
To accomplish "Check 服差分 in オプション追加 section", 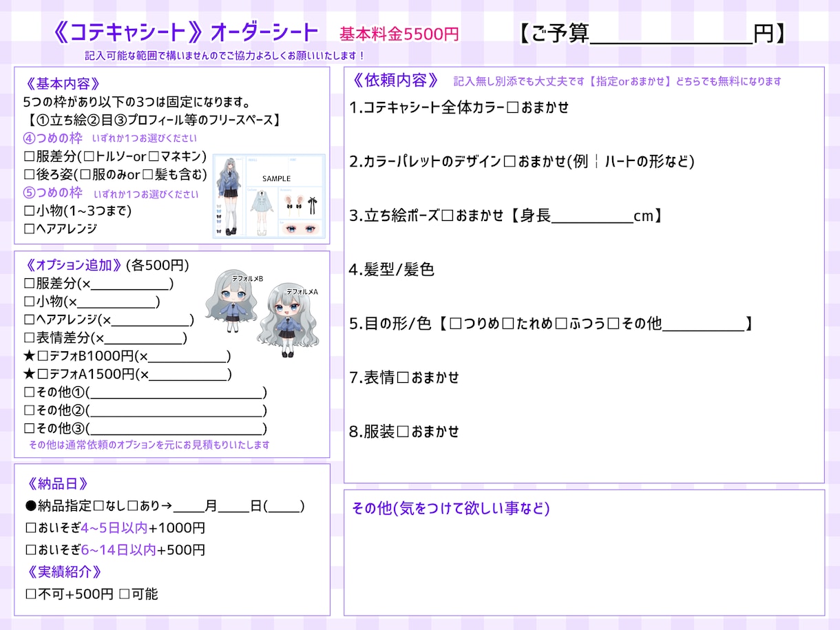I will [x=30, y=283].
